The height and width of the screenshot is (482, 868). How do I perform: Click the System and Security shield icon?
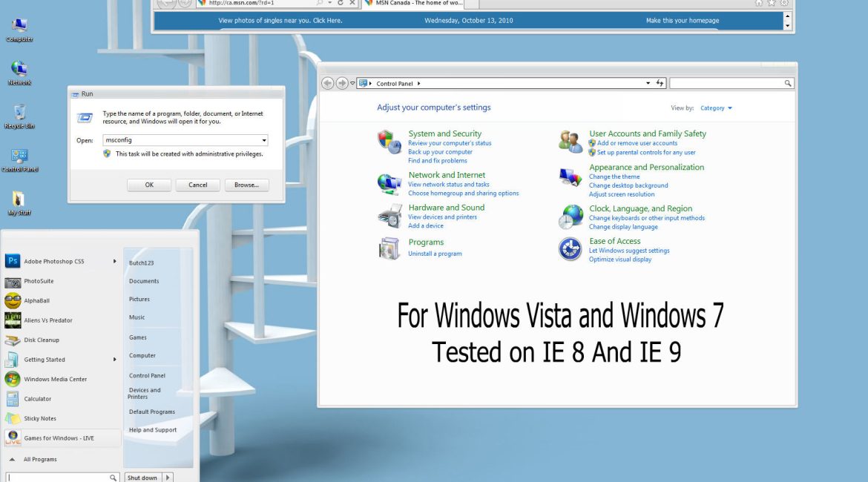(389, 142)
